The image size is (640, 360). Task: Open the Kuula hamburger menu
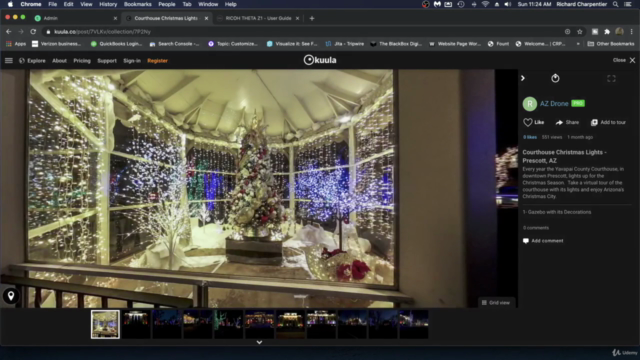[9, 60]
